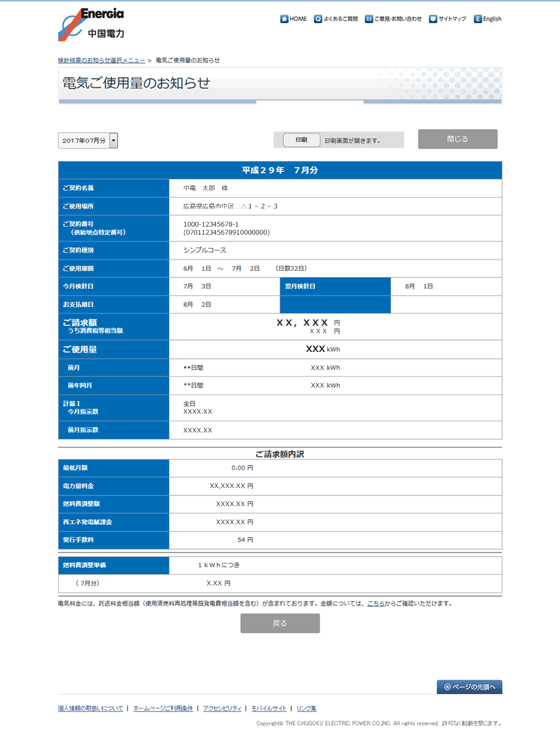Open モバイルサイト footer link

[x=269, y=708]
